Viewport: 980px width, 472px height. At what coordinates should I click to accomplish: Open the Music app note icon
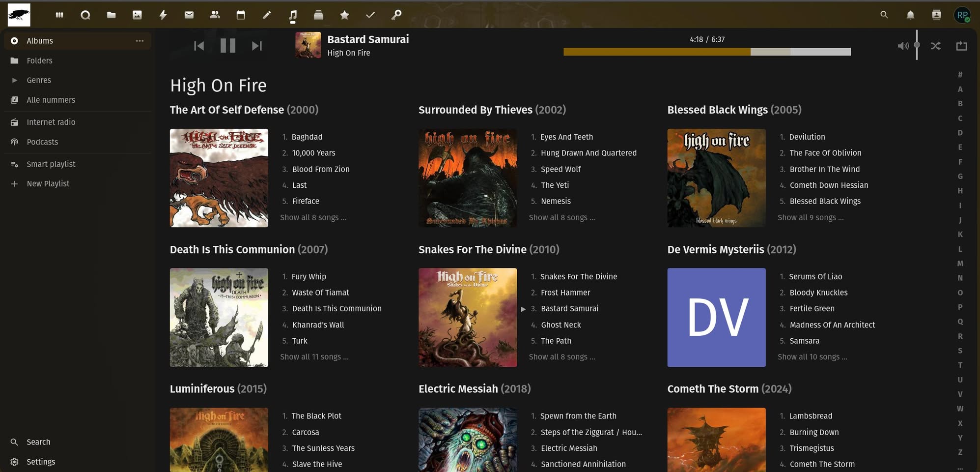click(x=293, y=15)
